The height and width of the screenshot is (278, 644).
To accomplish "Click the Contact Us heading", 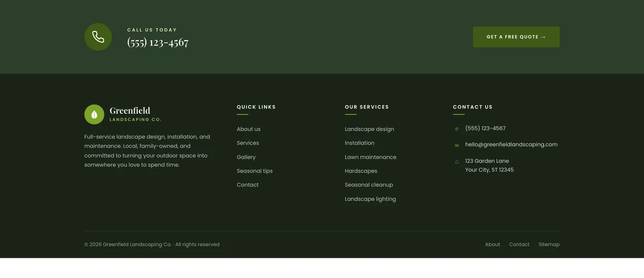I will (473, 107).
